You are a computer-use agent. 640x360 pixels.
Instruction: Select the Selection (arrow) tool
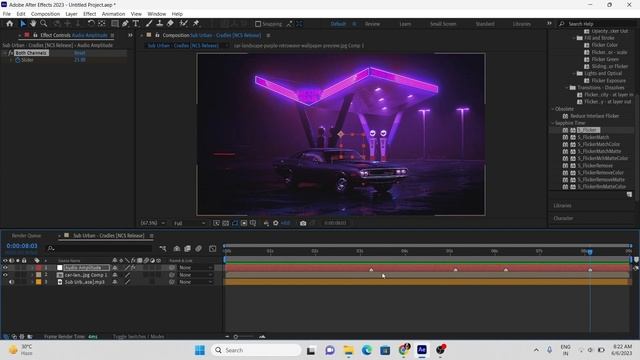pos(23,24)
